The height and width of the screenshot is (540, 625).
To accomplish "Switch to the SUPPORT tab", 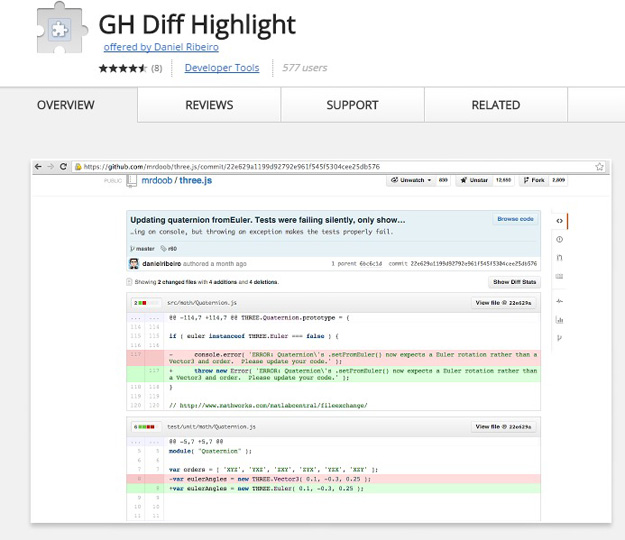I will tap(352, 105).
